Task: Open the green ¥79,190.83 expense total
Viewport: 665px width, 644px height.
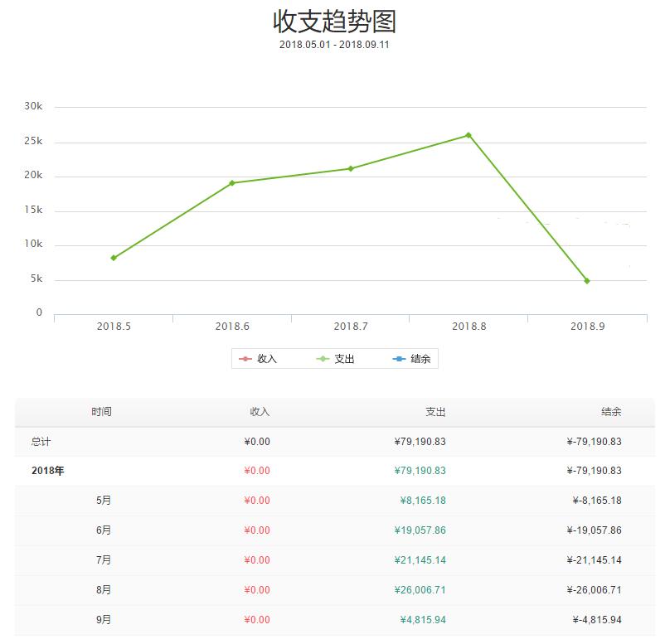Action: pos(419,472)
